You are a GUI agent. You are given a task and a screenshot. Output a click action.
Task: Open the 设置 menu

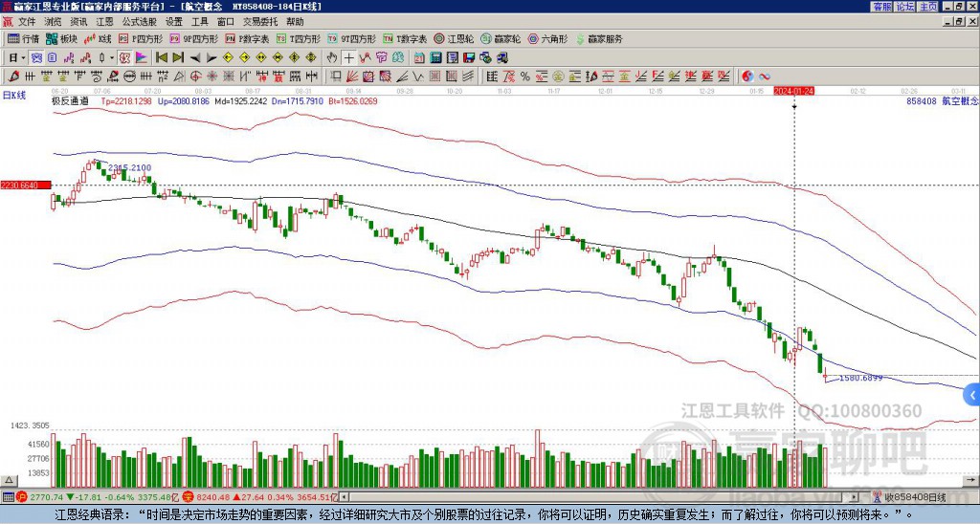pos(174,22)
